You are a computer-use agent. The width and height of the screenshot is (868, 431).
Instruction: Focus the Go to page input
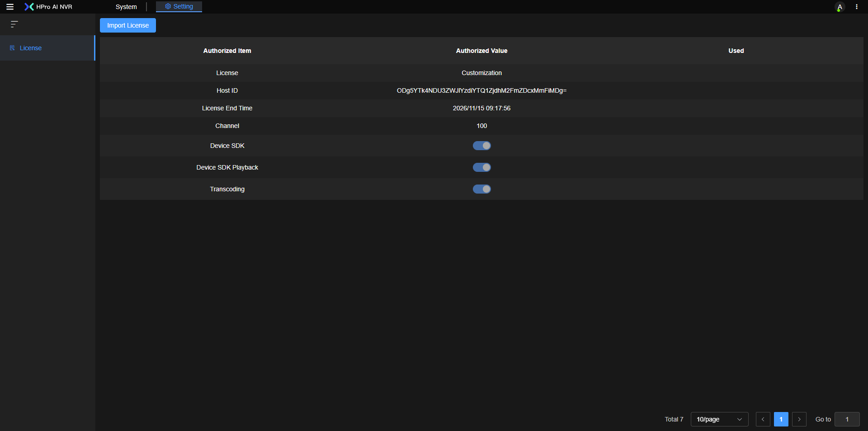pyautogui.click(x=847, y=419)
